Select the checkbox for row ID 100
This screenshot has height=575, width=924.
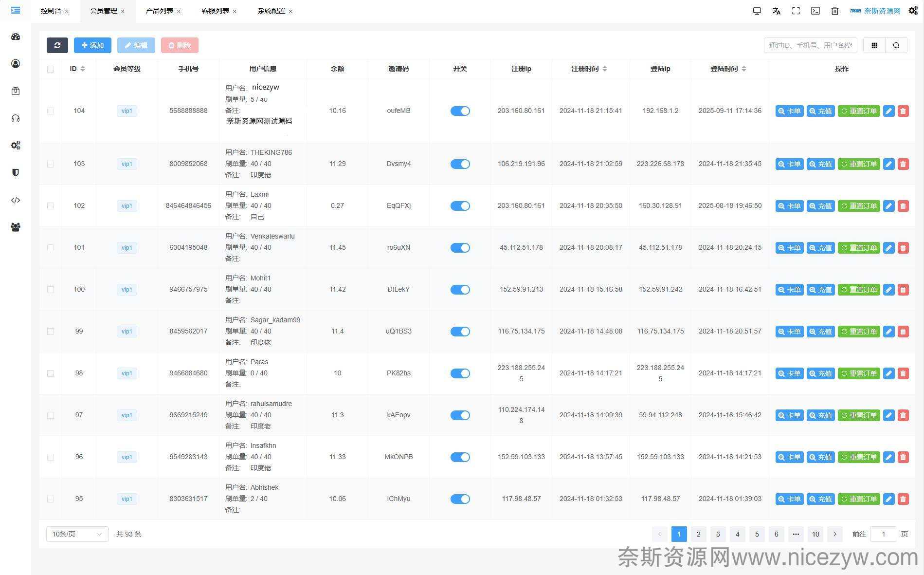(x=51, y=290)
